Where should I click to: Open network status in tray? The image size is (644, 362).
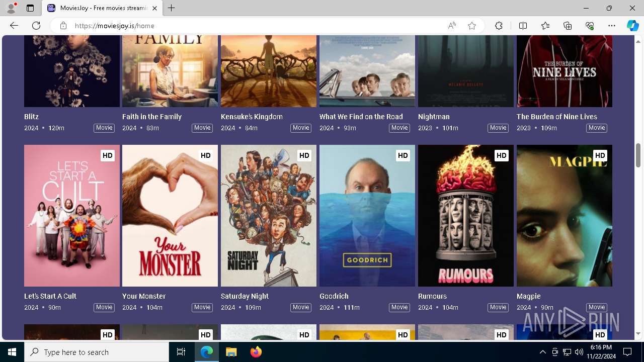(567, 352)
